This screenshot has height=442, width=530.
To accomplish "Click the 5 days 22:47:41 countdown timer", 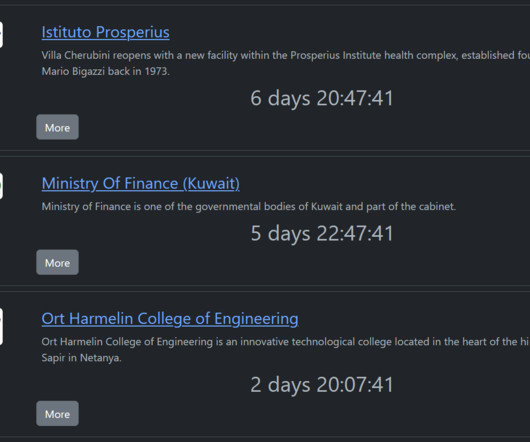I will pos(322,234).
